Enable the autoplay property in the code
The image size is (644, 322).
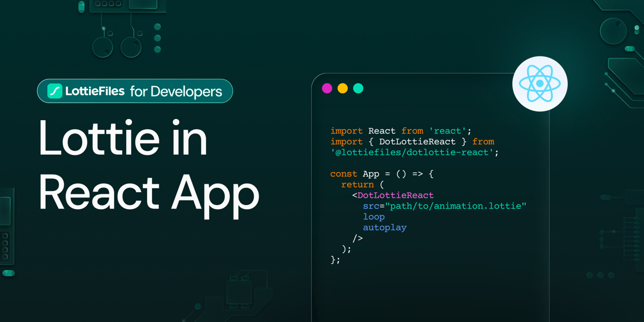(384, 227)
